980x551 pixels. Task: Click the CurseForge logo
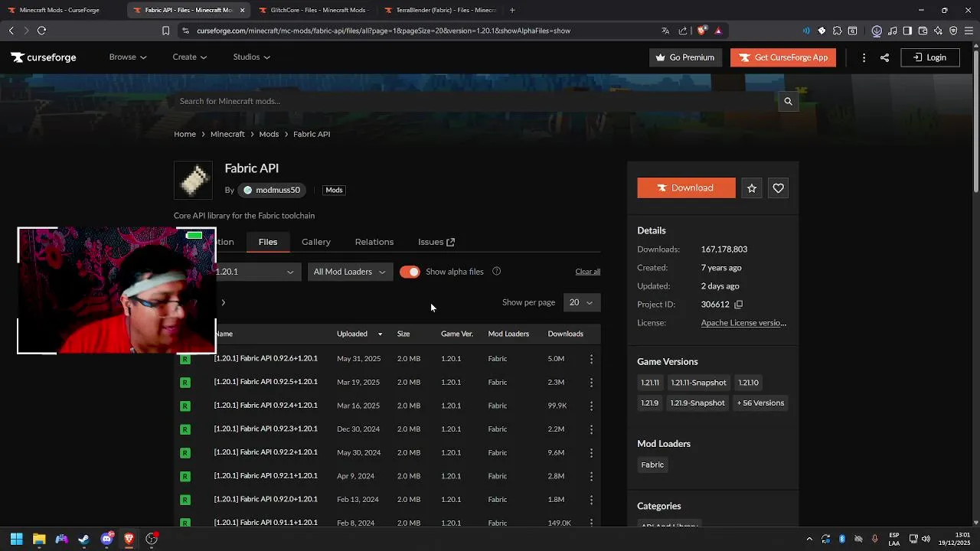coord(44,57)
